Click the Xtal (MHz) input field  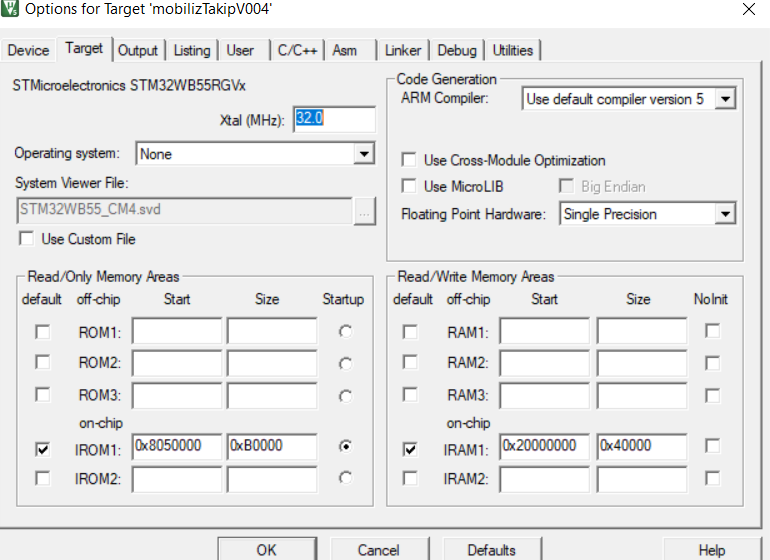pyautogui.click(x=334, y=119)
